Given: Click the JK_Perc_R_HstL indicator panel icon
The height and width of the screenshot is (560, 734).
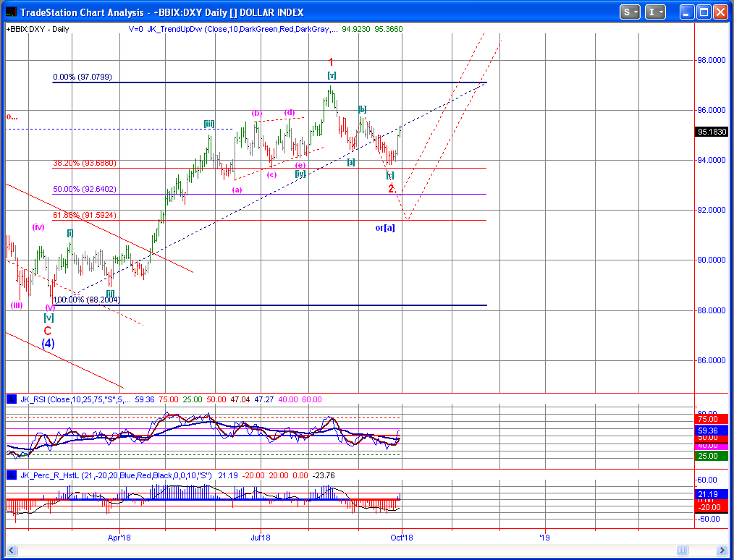Looking at the screenshot, I should 12,475.
